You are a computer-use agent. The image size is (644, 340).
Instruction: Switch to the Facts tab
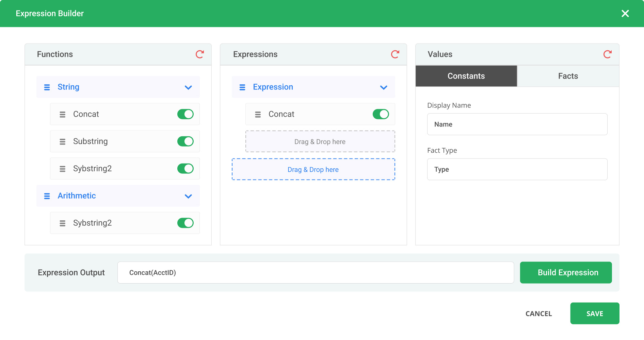click(x=568, y=76)
